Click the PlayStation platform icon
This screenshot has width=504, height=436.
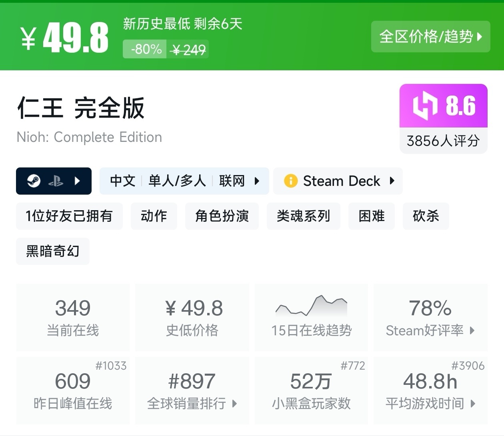coord(56,181)
